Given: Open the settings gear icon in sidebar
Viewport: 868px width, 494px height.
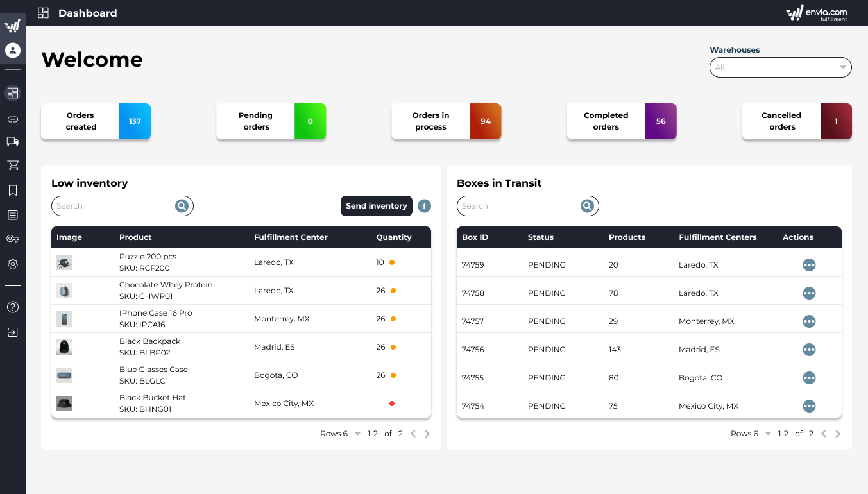Looking at the screenshot, I should [13, 264].
